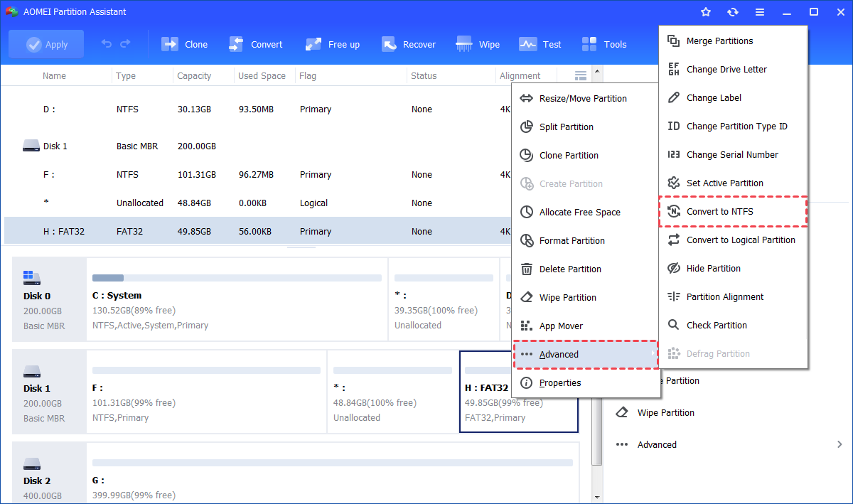Expand the Advanced submenu entry

[x=585, y=354]
